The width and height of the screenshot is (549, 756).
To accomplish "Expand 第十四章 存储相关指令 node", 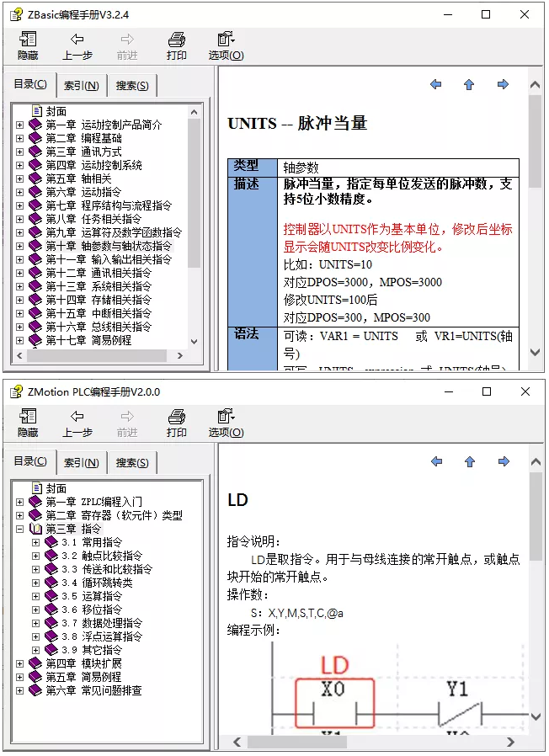I will (x=19, y=300).
